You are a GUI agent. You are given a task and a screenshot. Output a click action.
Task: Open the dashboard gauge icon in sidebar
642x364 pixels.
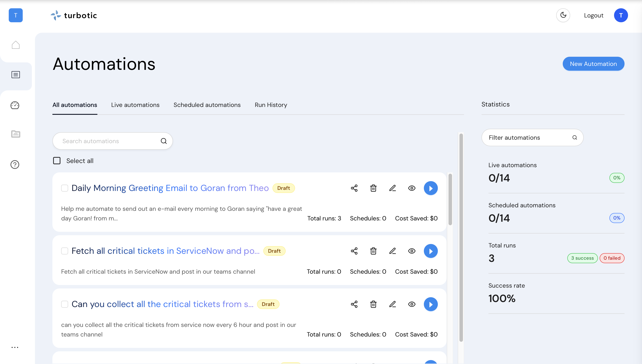[x=15, y=105]
